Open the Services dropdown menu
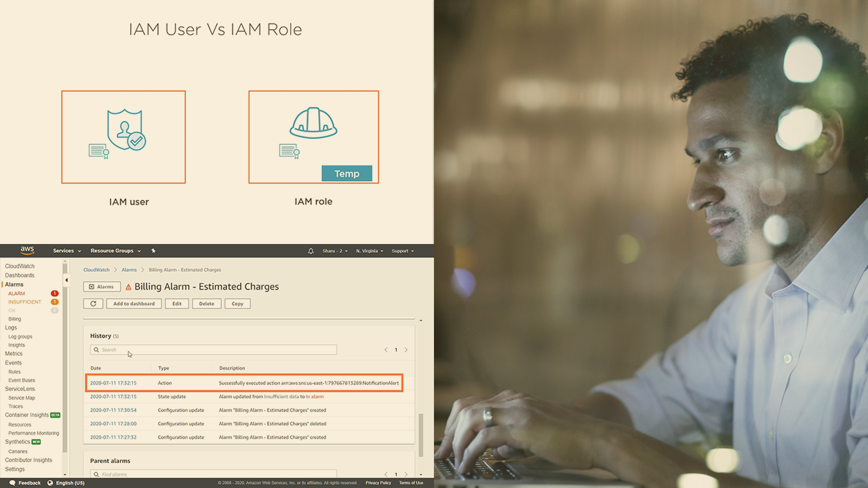 66,251
